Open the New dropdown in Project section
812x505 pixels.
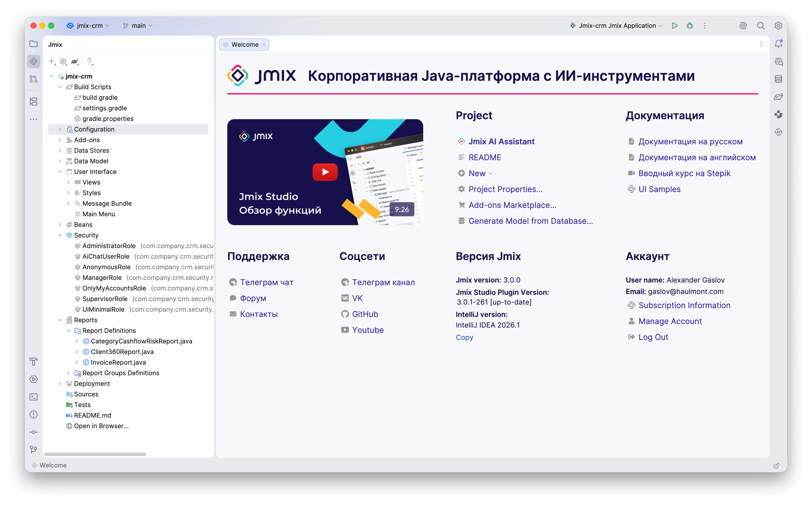(x=480, y=173)
